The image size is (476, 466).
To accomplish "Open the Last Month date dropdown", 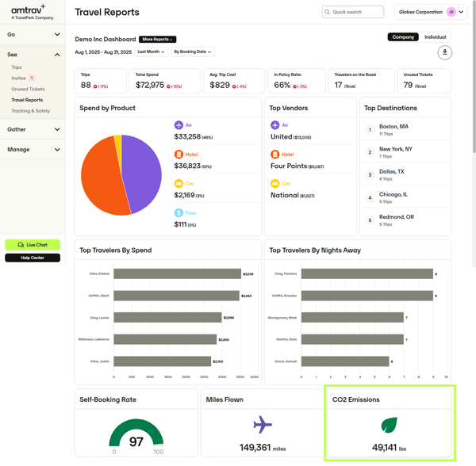I will [150, 52].
